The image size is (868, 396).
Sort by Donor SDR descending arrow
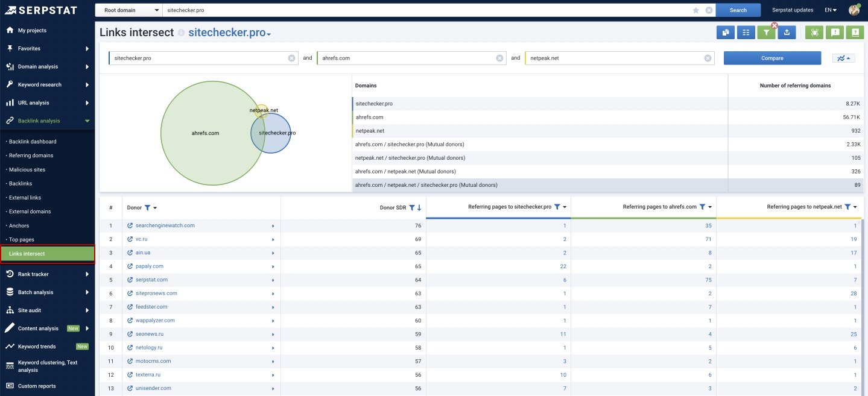pos(419,208)
